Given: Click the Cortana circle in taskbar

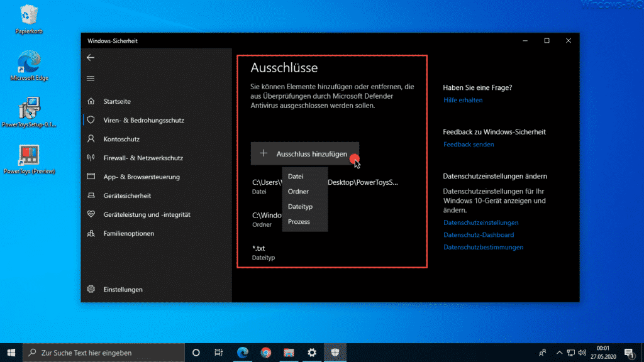Looking at the screenshot, I should [x=196, y=353].
